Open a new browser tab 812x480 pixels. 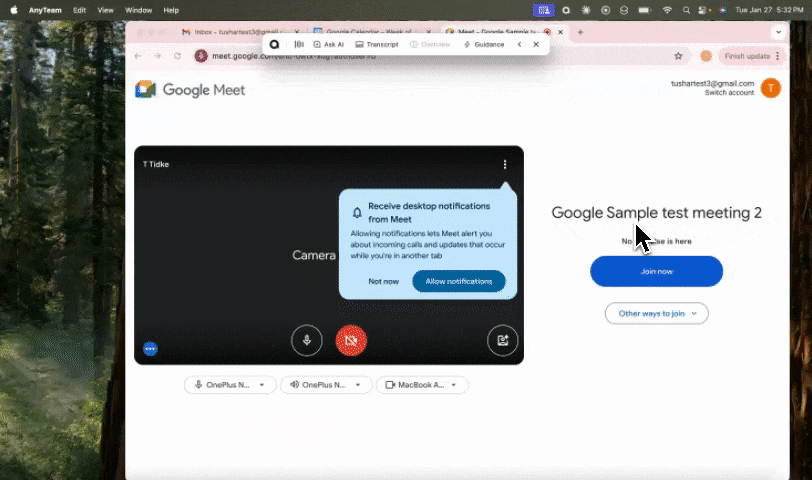580,32
